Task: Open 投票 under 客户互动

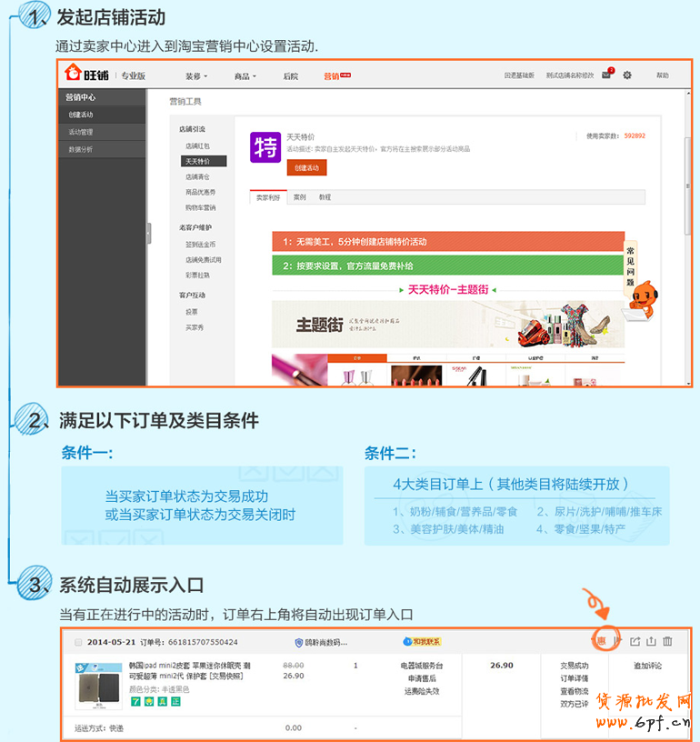Action: pos(192,312)
